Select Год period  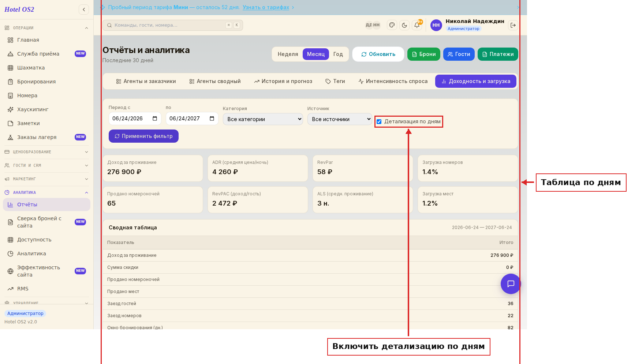pyautogui.click(x=338, y=54)
